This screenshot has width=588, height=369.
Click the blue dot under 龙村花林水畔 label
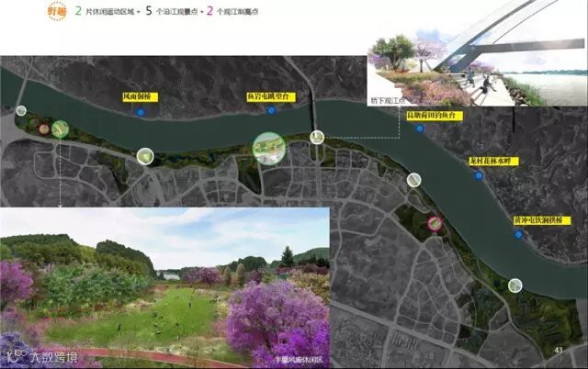click(x=478, y=175)
